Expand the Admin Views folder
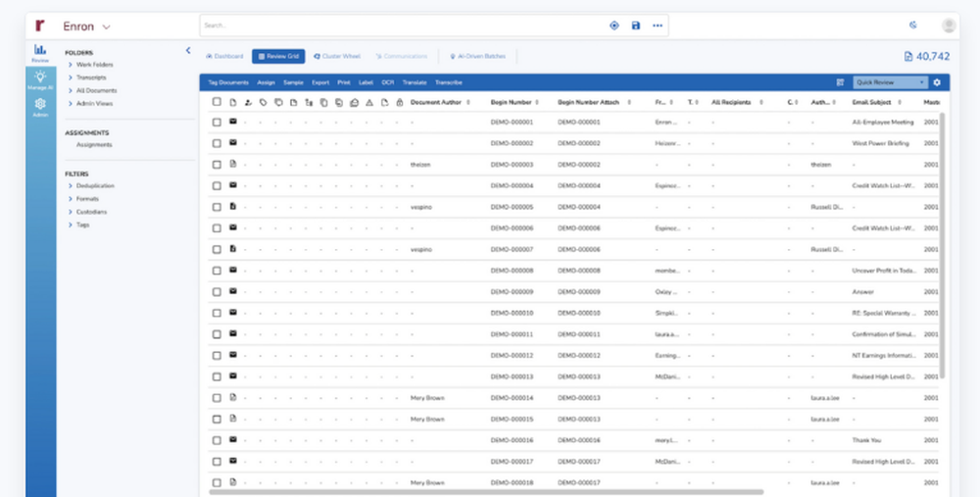 [x=70, y=104]
